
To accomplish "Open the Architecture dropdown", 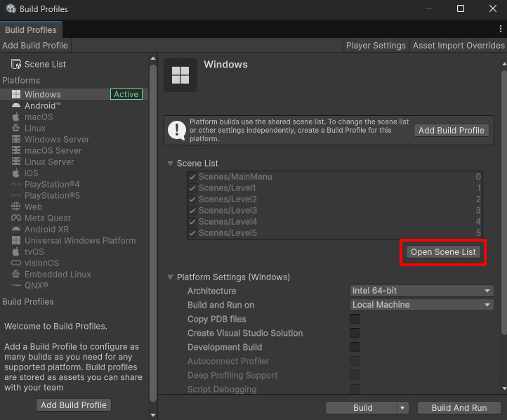I will pyautogui.click(x=421, y=291).
